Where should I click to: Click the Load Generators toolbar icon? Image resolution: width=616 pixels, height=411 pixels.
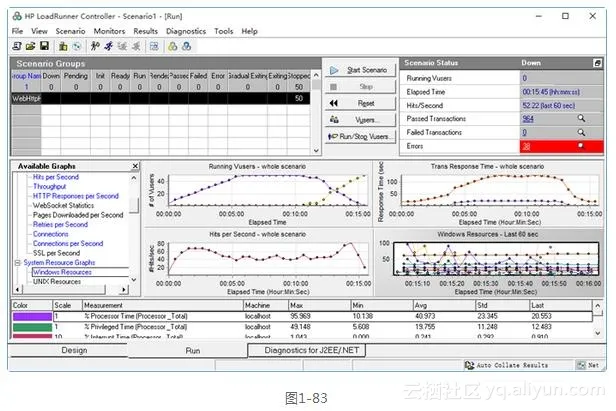click(63, 46)
